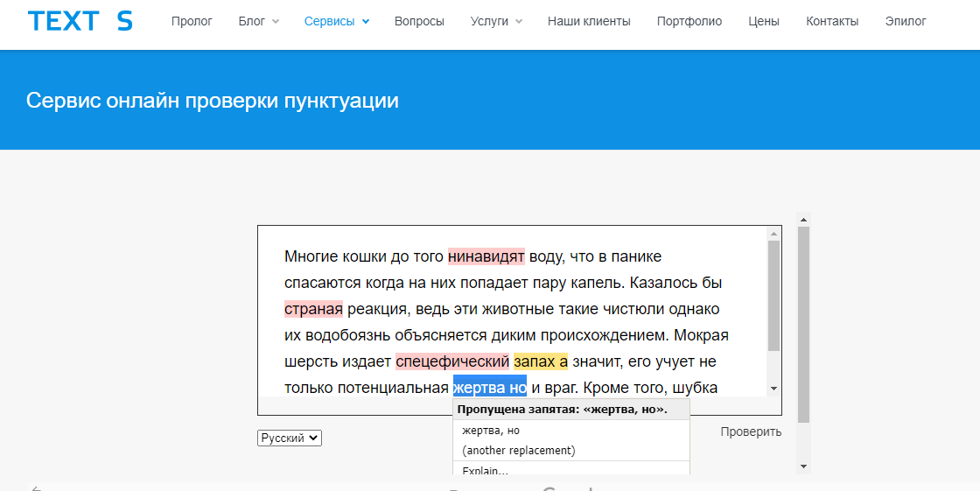Expand the Услуги menu chevron

tap(519, 22)
